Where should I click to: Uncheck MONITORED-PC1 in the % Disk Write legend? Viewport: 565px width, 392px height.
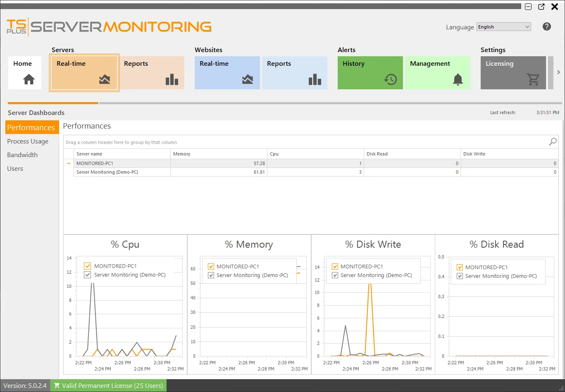click(x=335, y=266)
